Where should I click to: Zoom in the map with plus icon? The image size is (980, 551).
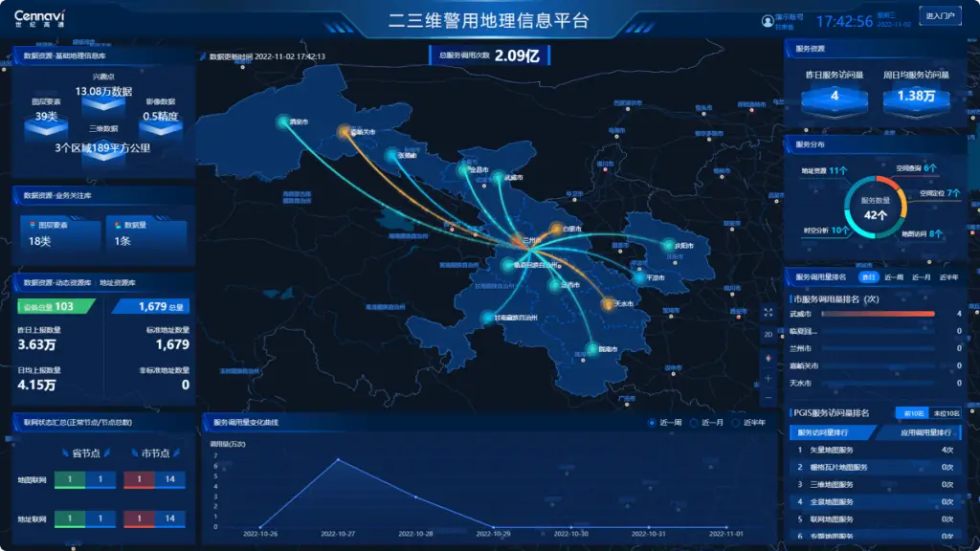point(768,378)
